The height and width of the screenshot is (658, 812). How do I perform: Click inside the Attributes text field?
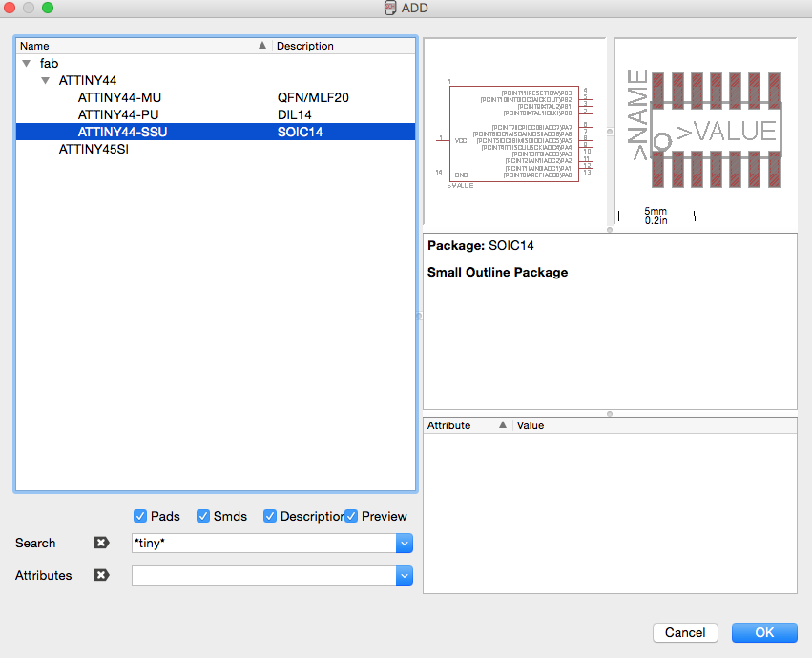[x=264, y=576]
